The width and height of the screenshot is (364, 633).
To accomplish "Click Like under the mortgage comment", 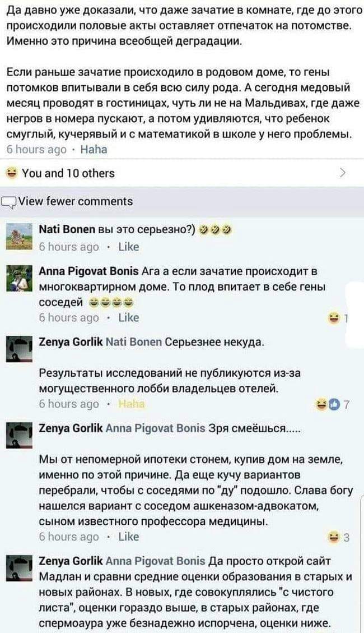I will 129,537.
